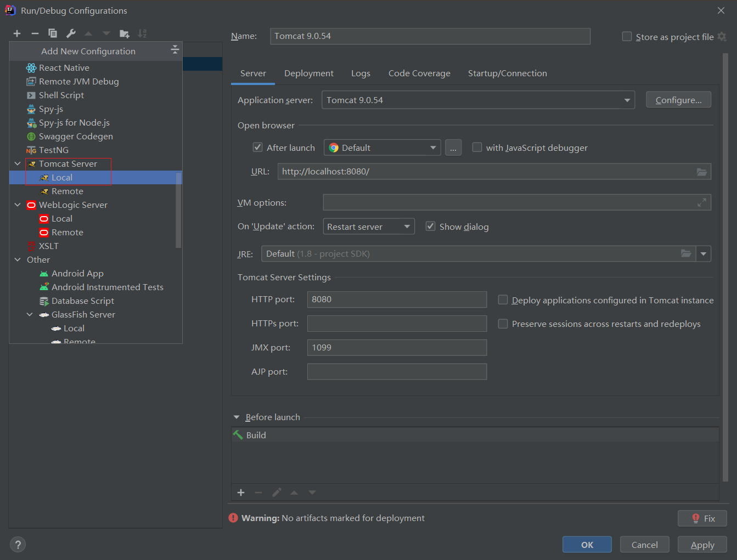Open the Restart server dropdown

tap(368, 227)
